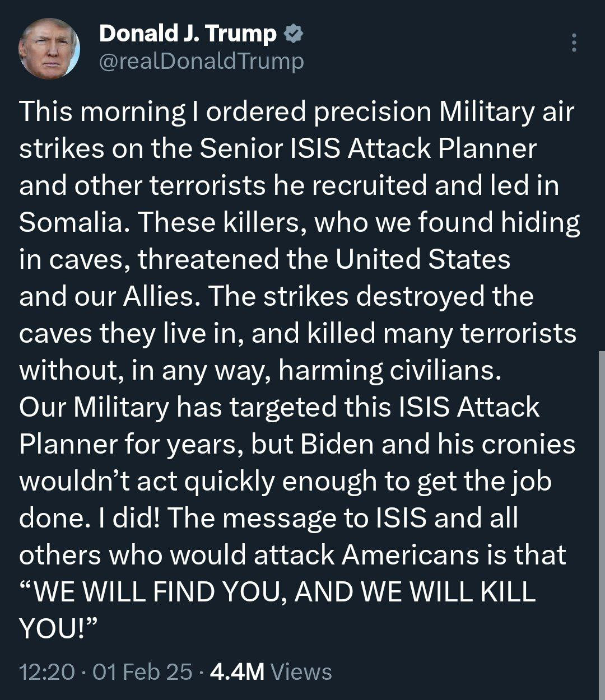Screen dimensions: 605x700
Task: Click "United States" in the post text
Action: tap(423, 260)
